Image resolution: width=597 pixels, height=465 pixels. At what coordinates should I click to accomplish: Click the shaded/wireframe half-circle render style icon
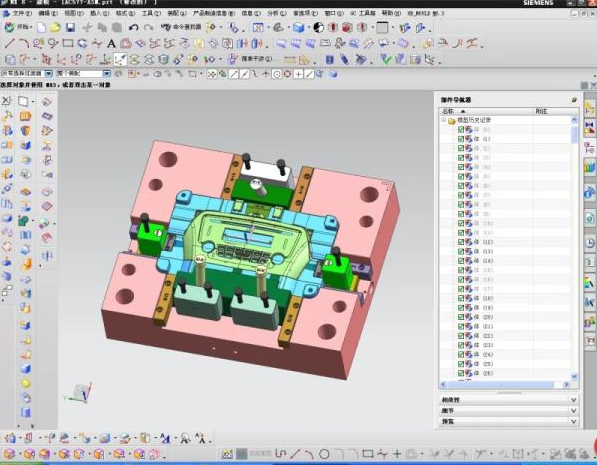coord(318,27)
